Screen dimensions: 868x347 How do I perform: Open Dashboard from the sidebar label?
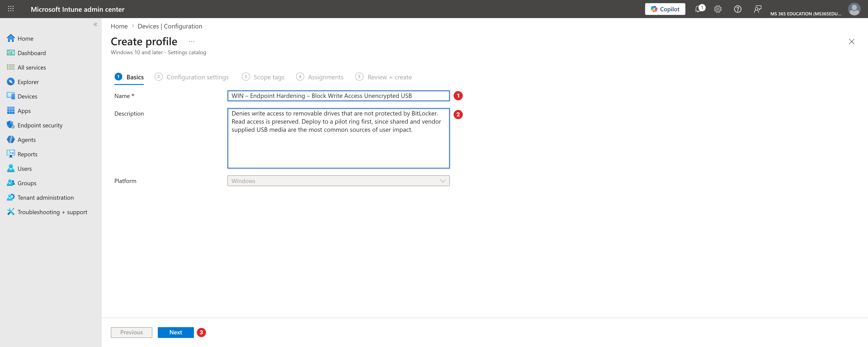pos(32,53)
